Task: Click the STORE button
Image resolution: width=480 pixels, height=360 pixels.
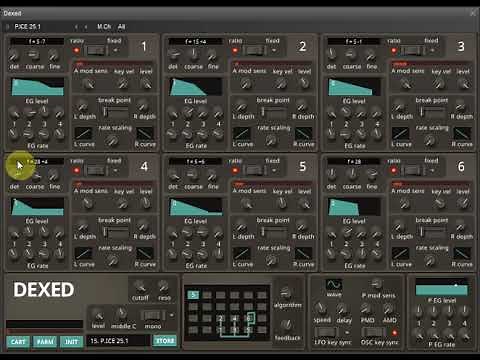Action: (165, 341)
